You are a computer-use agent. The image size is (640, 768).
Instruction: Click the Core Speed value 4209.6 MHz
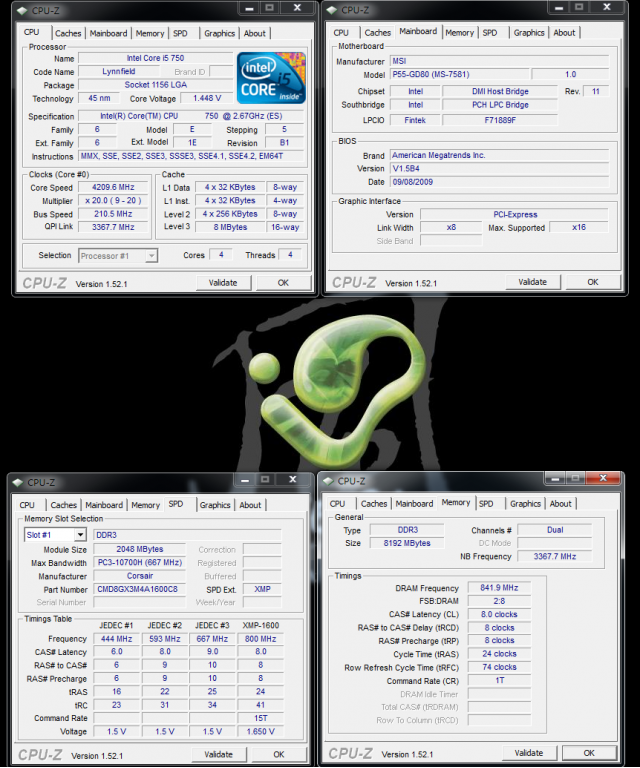tap(113, 188)
